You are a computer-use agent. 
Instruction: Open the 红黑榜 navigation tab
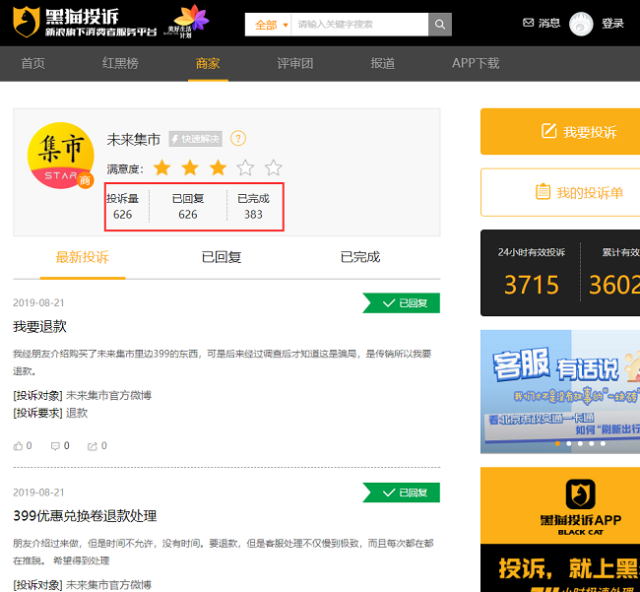120,63
